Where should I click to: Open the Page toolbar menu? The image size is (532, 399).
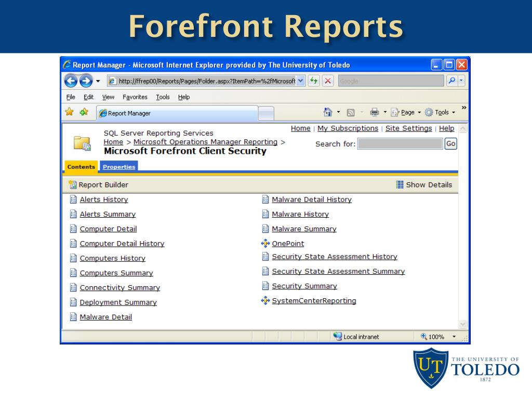tap(406, 112)
